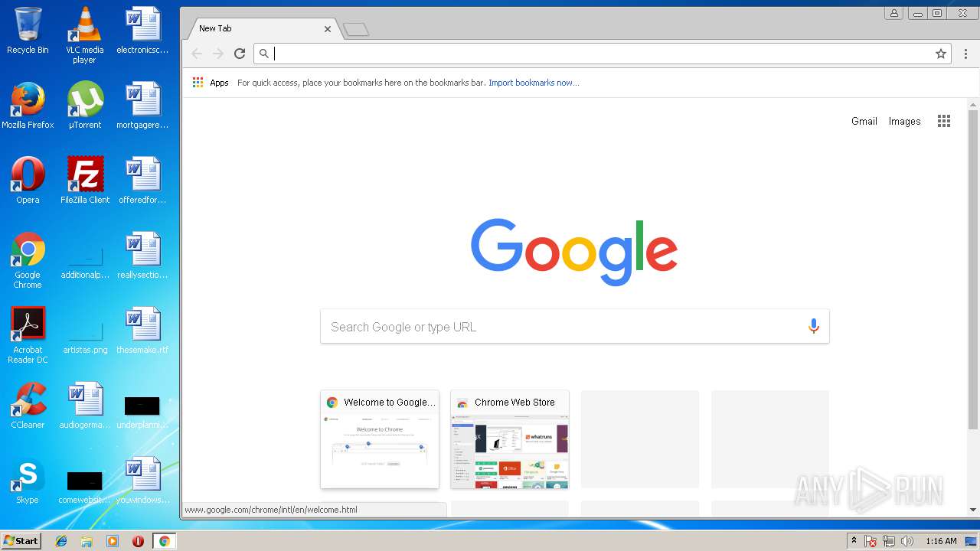Select the VLC media player desktop icon
This screenshot has width=980, height=551.
(84, 35)
